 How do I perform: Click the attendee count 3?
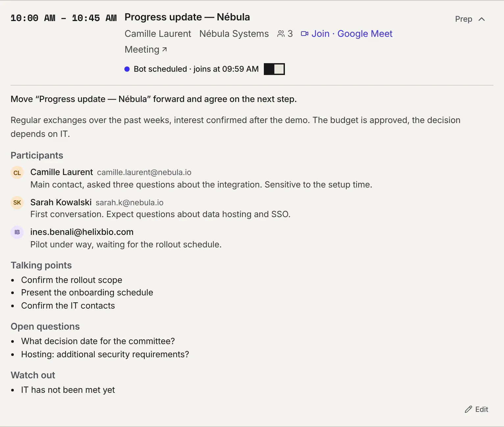click(290, 34)
